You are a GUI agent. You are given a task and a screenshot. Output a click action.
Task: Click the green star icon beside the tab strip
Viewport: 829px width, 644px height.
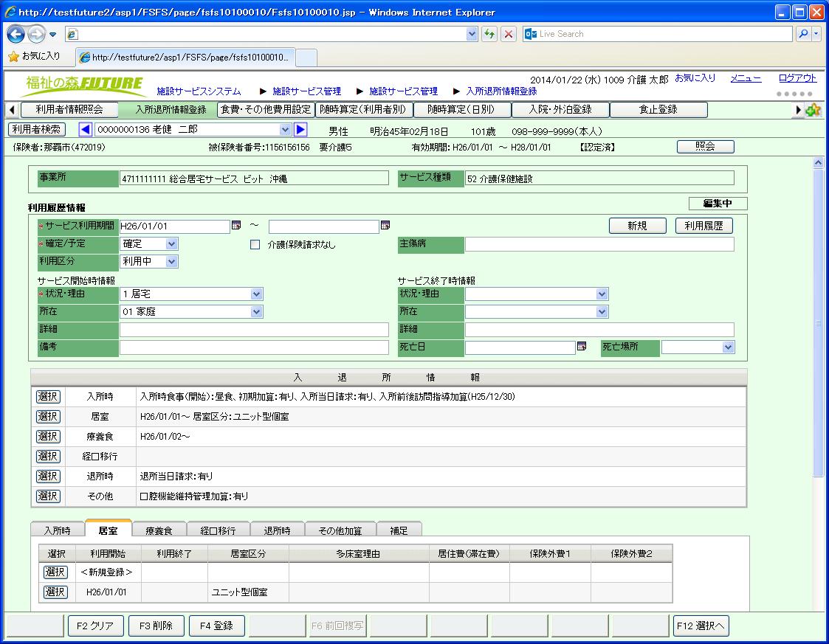click(x=813, y=110)
